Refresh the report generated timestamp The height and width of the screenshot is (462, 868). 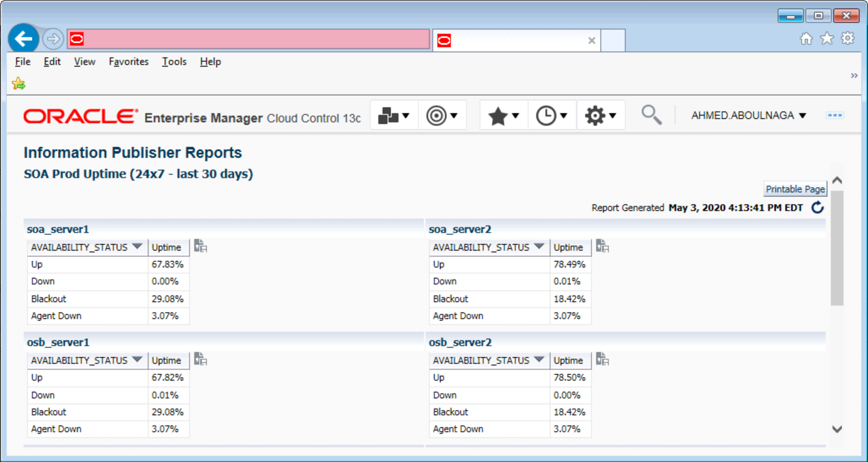tap(817, 208)
